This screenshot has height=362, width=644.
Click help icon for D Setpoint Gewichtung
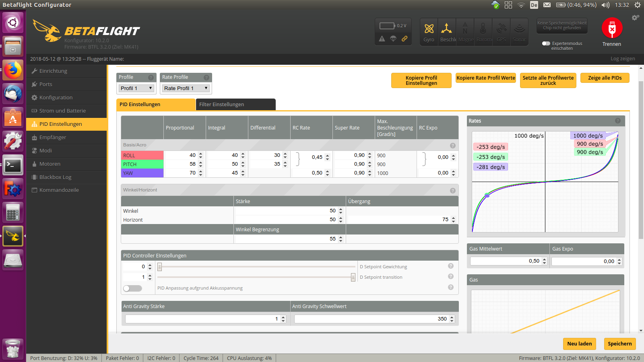451,266
